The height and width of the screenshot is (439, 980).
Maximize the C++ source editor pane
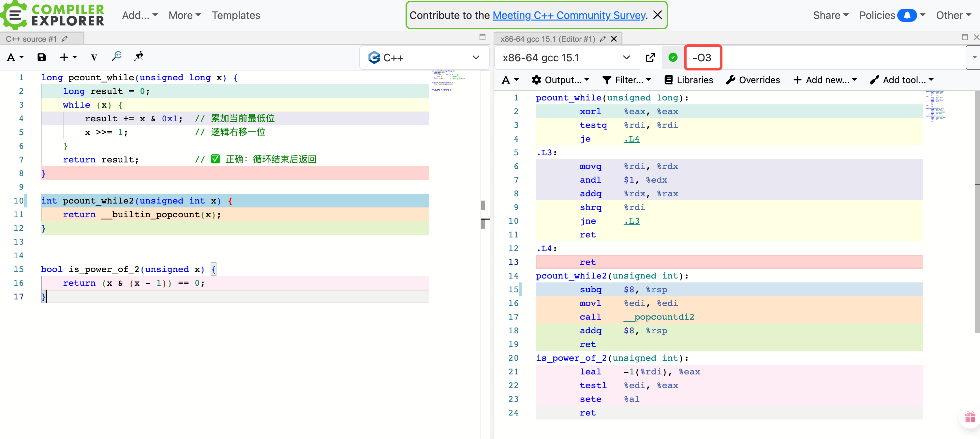tap(482, 37)
